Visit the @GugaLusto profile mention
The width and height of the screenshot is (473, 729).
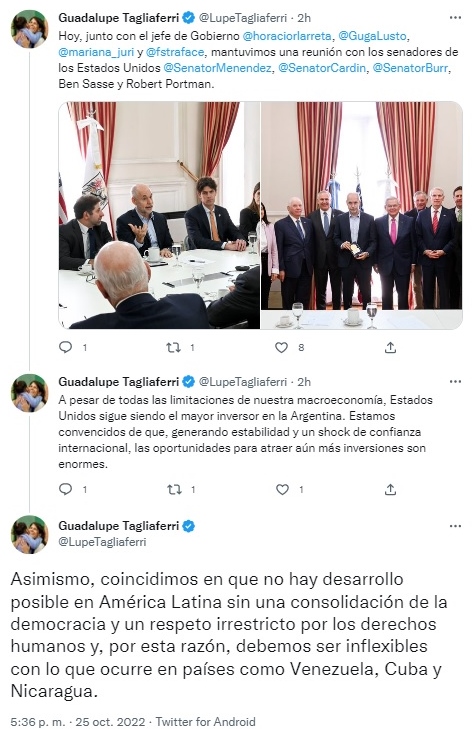coord(372,36)
